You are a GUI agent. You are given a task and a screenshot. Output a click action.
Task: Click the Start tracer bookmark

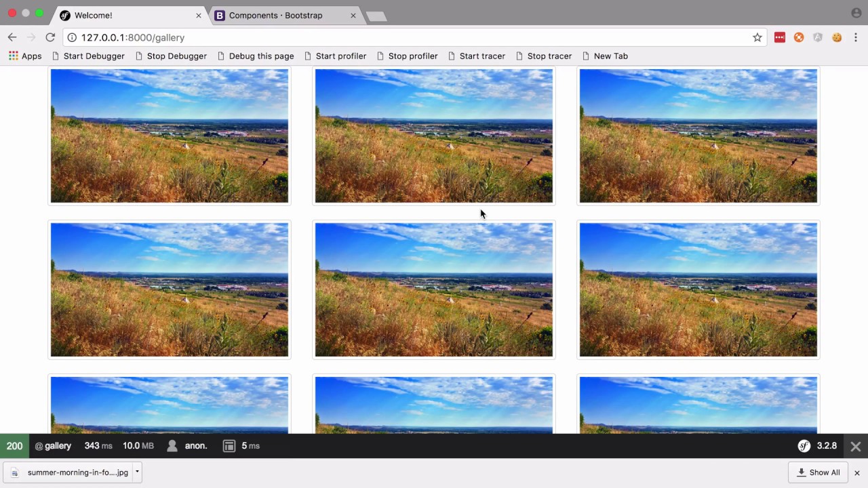tap(476, 56)
